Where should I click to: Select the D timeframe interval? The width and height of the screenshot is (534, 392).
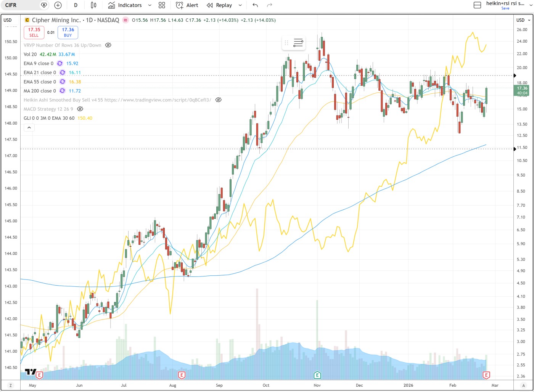pyautogui.click(x=76, y=5)
